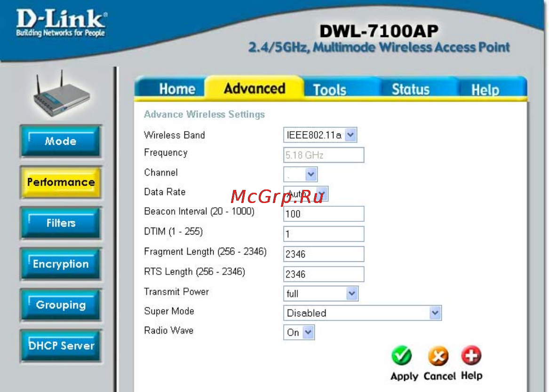Screen dimensions: 549x392
Task: Click the Wireless Band label
Action: [x=175, y=135]
